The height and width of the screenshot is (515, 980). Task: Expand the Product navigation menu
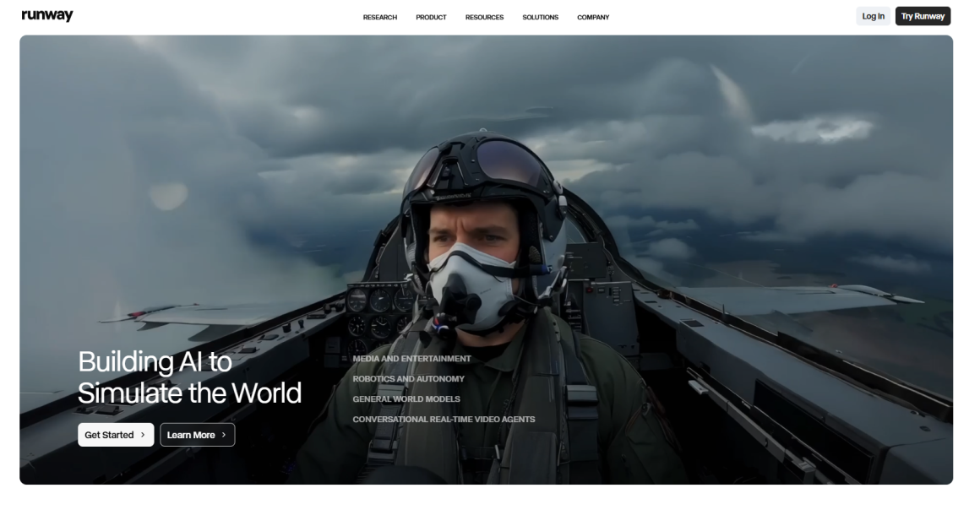(431, 17)
